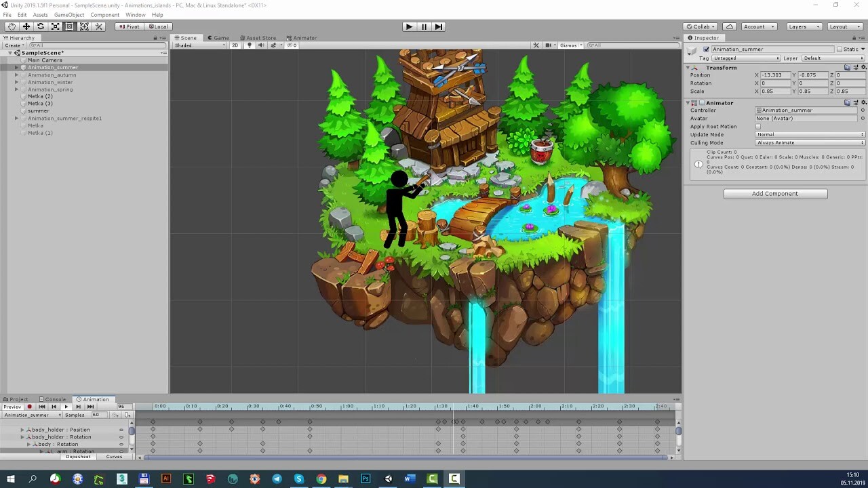
Task: Select the Hand tool in the toolbar
Action: tap(11, 26)
